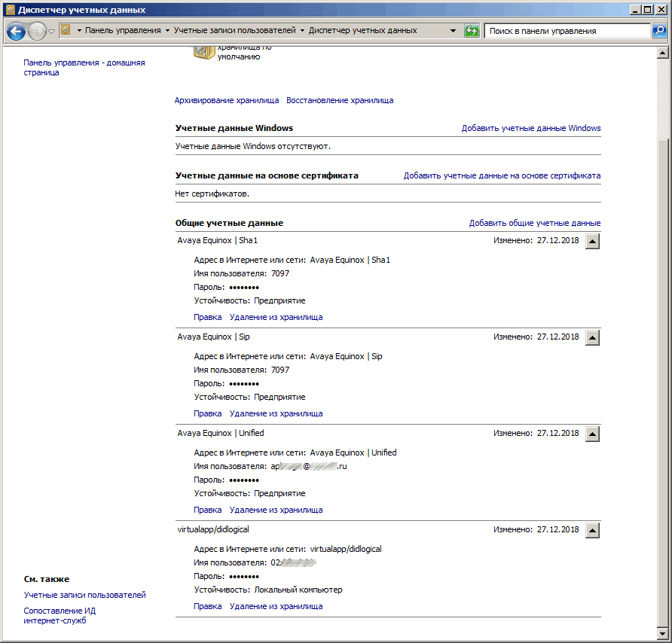672x643 pixels.
Task: Click the vault icon near 'умолчанию'
Action: click(204, 52)
